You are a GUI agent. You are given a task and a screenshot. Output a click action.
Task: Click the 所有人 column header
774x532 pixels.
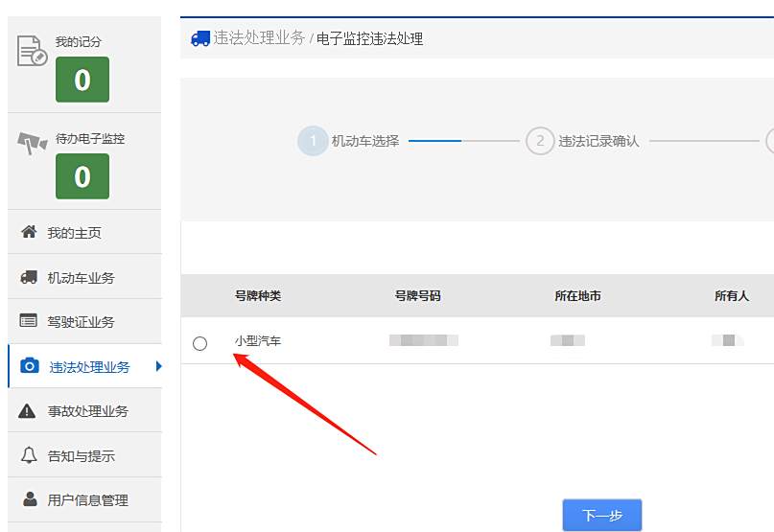732,295
